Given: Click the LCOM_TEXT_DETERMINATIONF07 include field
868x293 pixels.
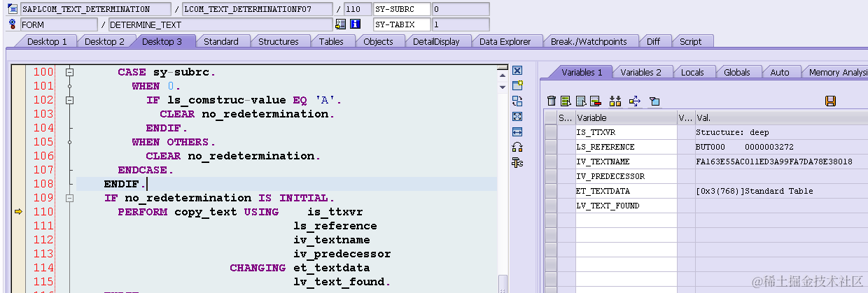Looking at the screenshot, I should coord(257,10).
